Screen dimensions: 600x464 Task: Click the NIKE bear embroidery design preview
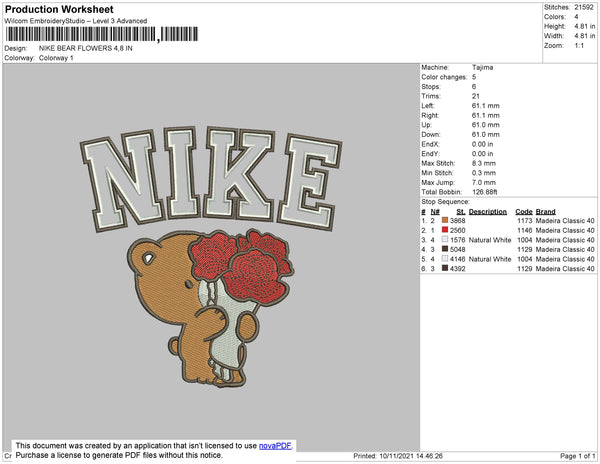pyautogui.click(x=211, y=257)
